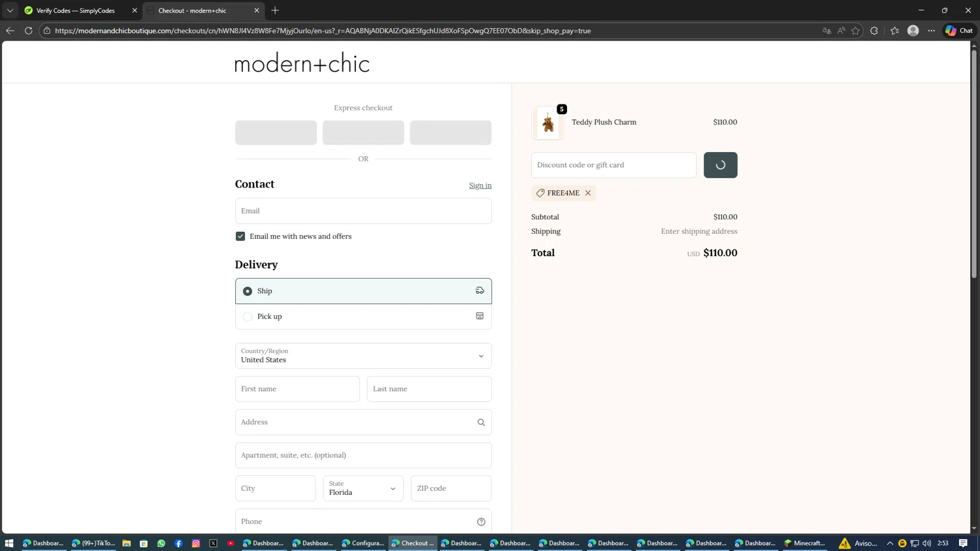Open the favorites list
Screen dimensions: 980x551
coord(894,31)
